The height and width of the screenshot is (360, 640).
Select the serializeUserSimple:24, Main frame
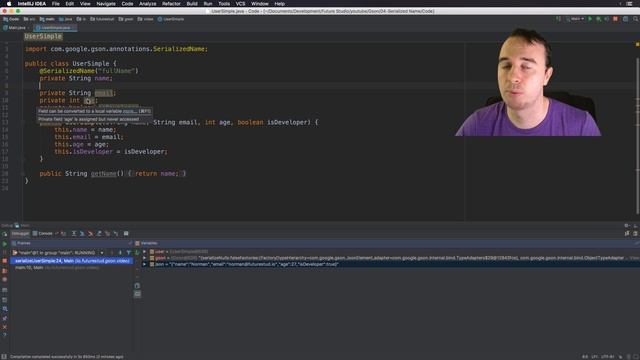[x=72, y=260]
